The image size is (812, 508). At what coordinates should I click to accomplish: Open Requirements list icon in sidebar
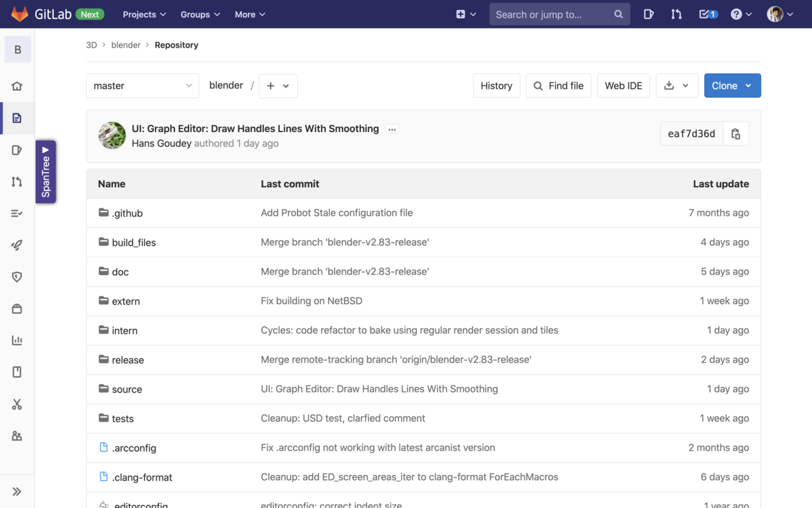coord(17,213)
